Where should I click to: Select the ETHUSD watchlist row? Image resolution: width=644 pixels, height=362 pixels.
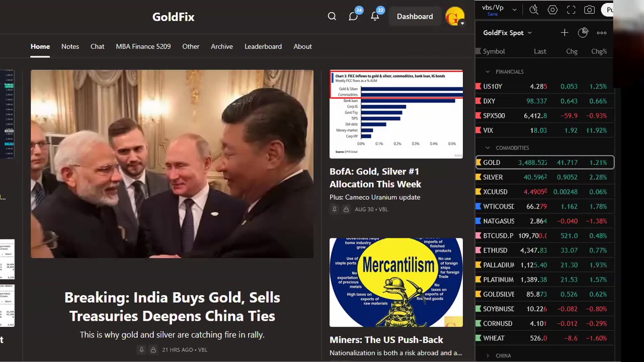[x=544, y=250]
